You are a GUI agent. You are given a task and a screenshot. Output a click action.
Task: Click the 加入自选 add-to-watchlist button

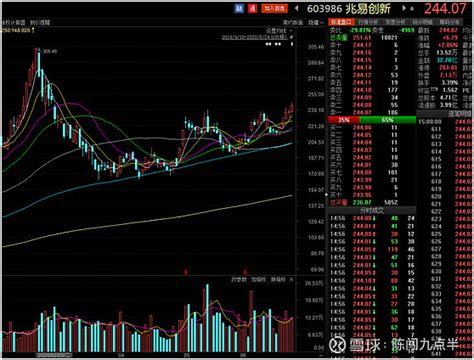click(275, 8)
